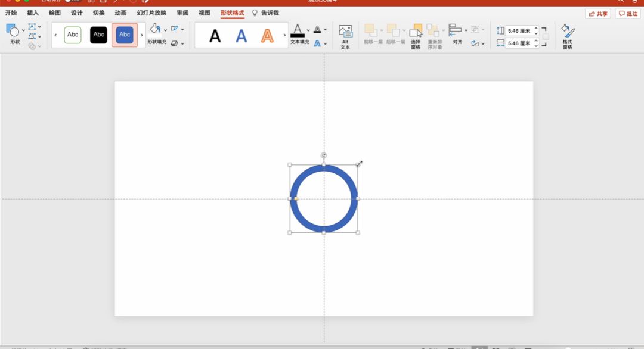Image resolution: width=644 pixels, height=349 pixels.
Task: Select the 形状格式 tab
Action: click(232, 13)
